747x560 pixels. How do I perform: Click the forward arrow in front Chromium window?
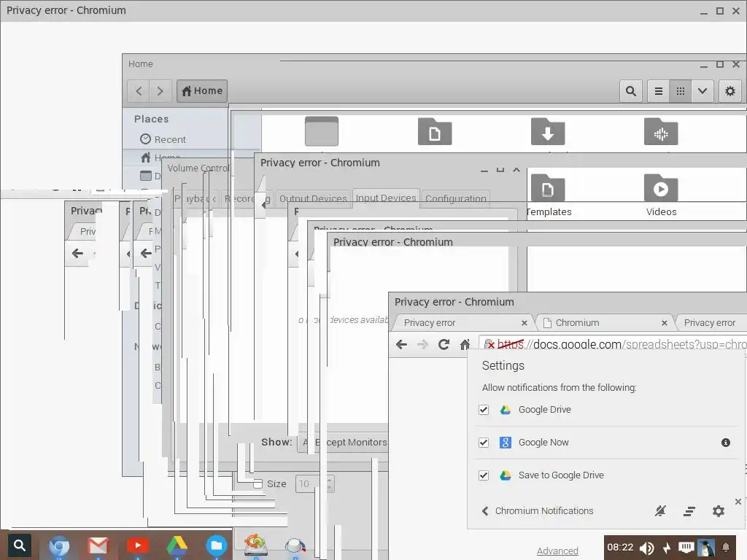point(422,344)
